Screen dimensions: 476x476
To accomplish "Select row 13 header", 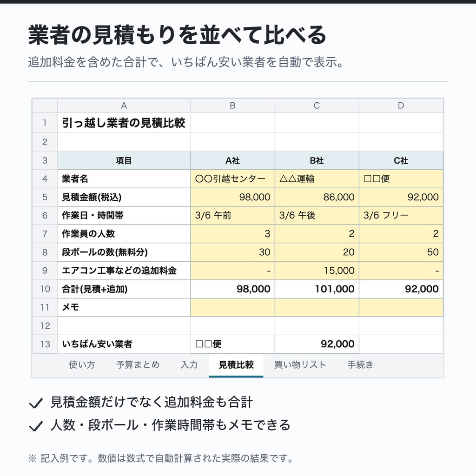I will pyautogui.click(x=45, y=344).
